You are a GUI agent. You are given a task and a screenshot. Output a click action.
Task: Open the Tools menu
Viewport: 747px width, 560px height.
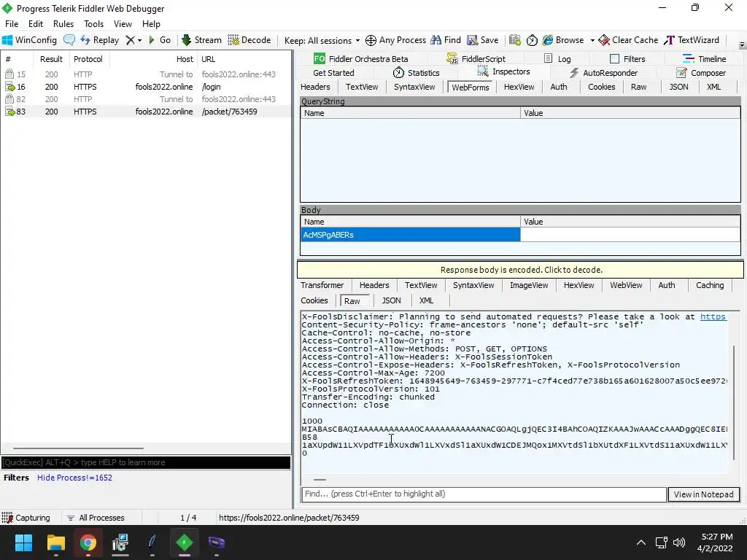coord(94,24)
